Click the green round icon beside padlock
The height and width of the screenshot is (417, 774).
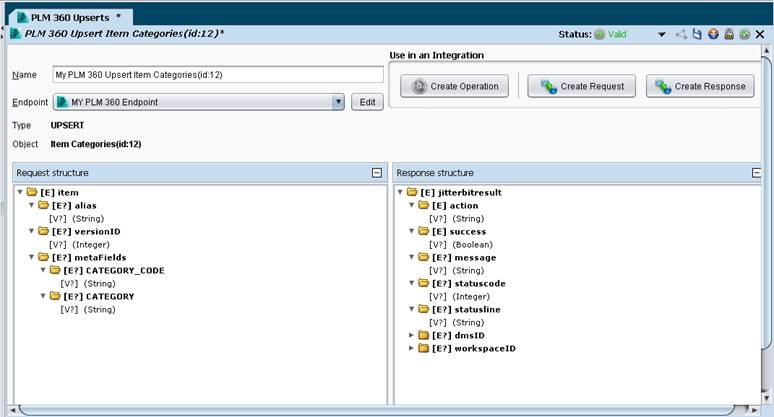(744, 34)
